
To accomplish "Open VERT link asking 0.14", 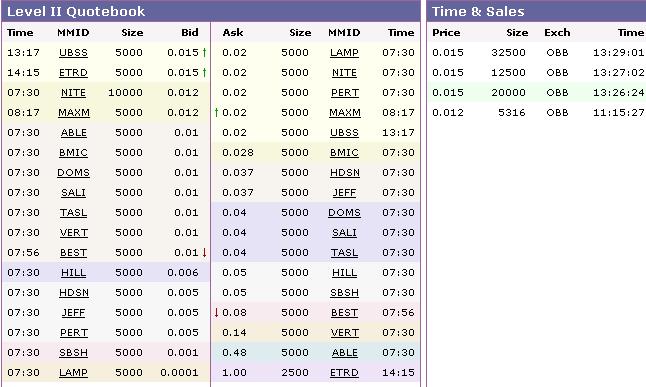I will 344,333.
